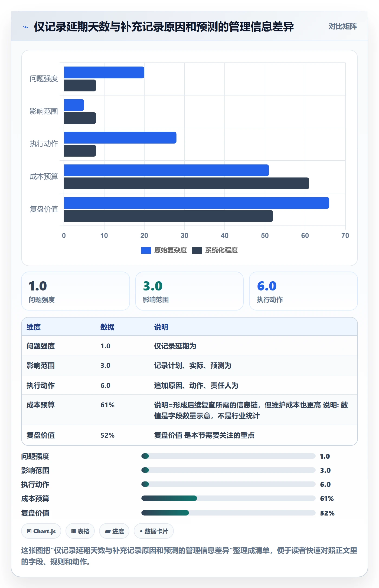
Task: Click the lightning icon beside the title
Action: pos(26,27)
